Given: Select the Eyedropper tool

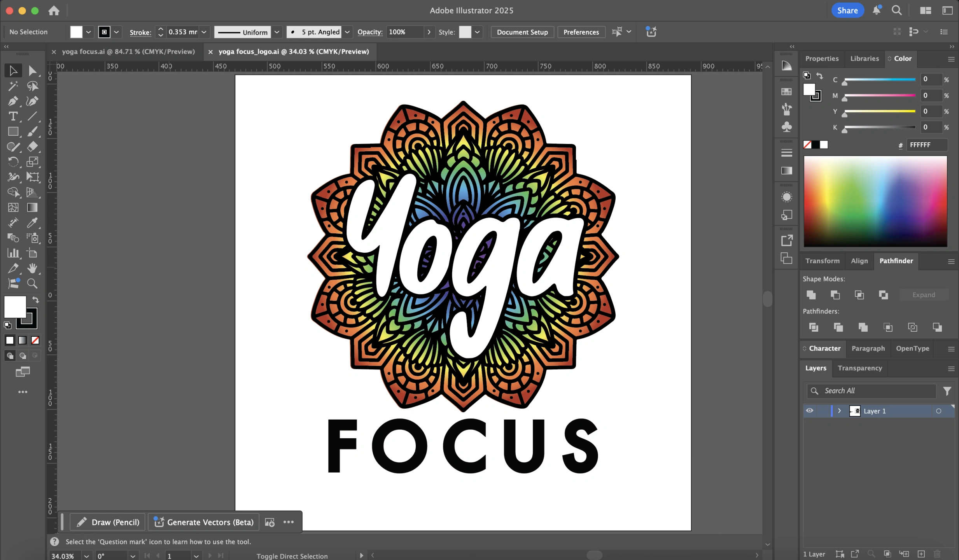Looking at the screenshot, I should [x=32, y=223].
